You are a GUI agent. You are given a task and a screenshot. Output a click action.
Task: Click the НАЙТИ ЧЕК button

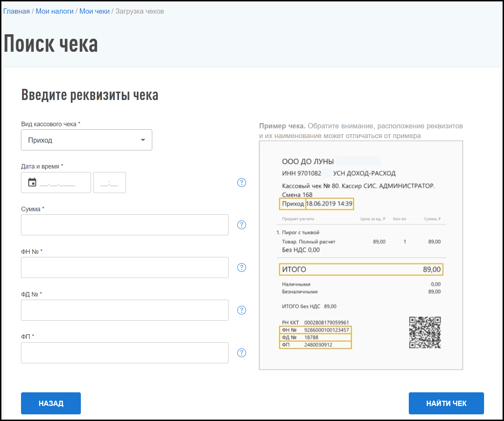click(446, 403)
